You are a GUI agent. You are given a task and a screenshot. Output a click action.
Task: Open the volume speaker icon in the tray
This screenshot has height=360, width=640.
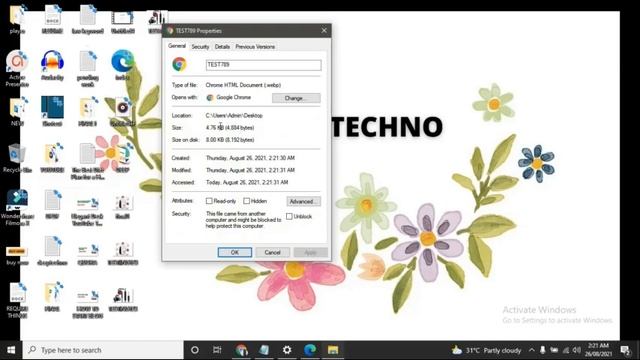[x=576, y=350]
